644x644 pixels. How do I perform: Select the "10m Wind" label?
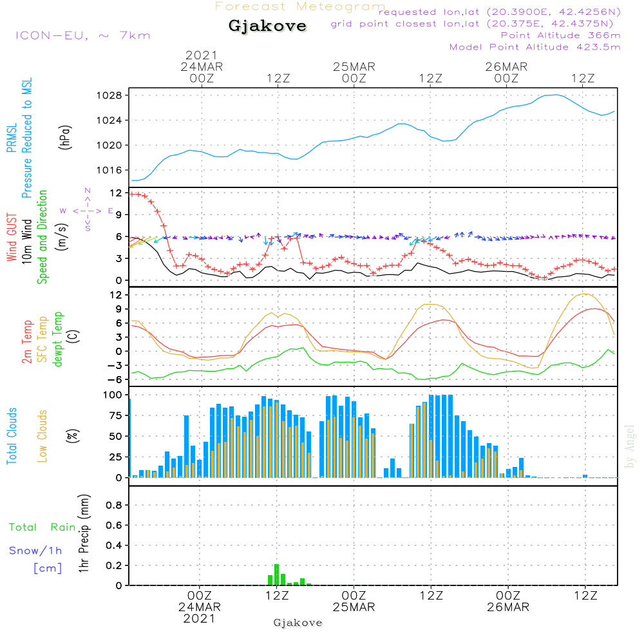(x=26, y=241)
